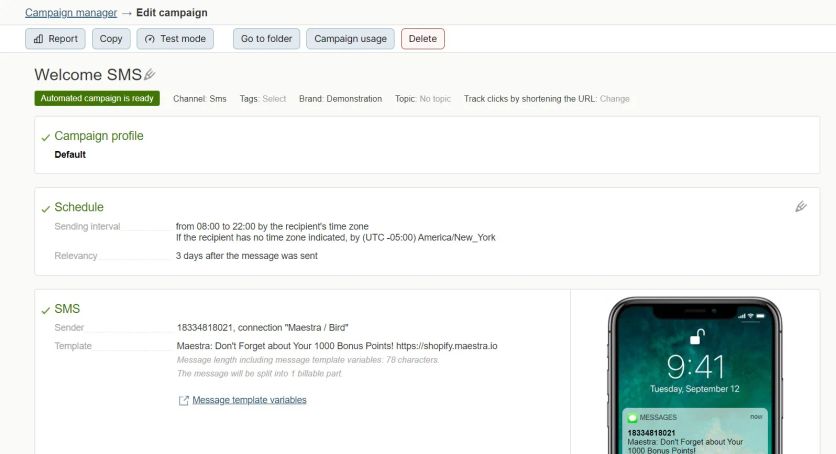Screen dimensions: 836x454
Task: Click the Automated campaign is ready badge
Action: [97, 98]
